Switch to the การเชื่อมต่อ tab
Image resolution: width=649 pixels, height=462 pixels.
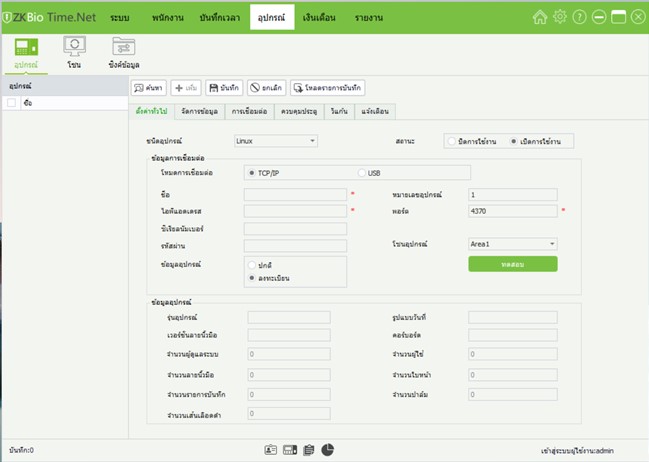(249, 109)
